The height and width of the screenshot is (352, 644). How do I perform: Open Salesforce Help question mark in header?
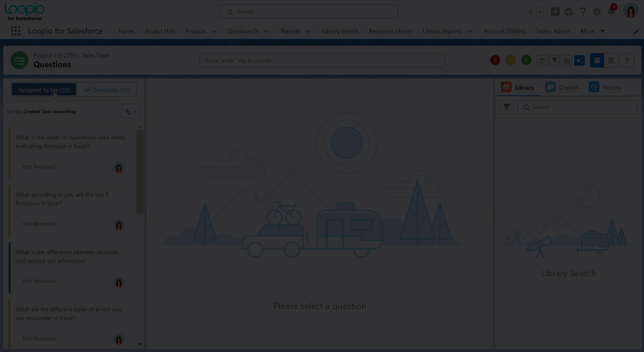tap(583, 12)
